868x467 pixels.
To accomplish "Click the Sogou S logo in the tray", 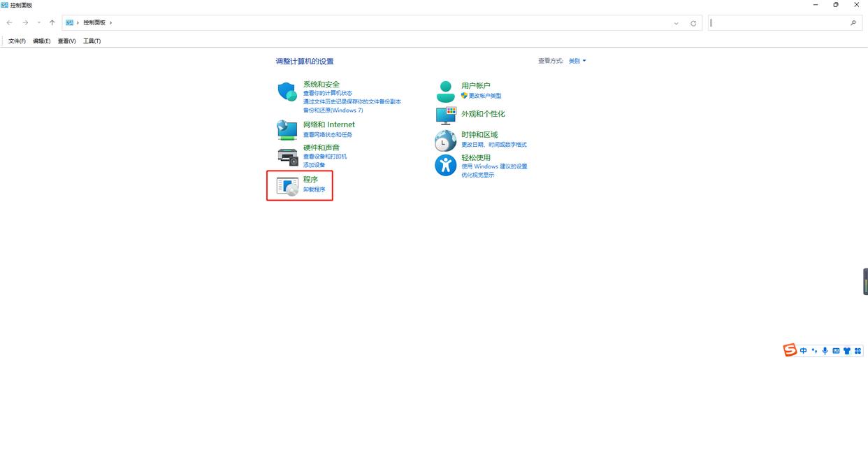I will [790, 350].
